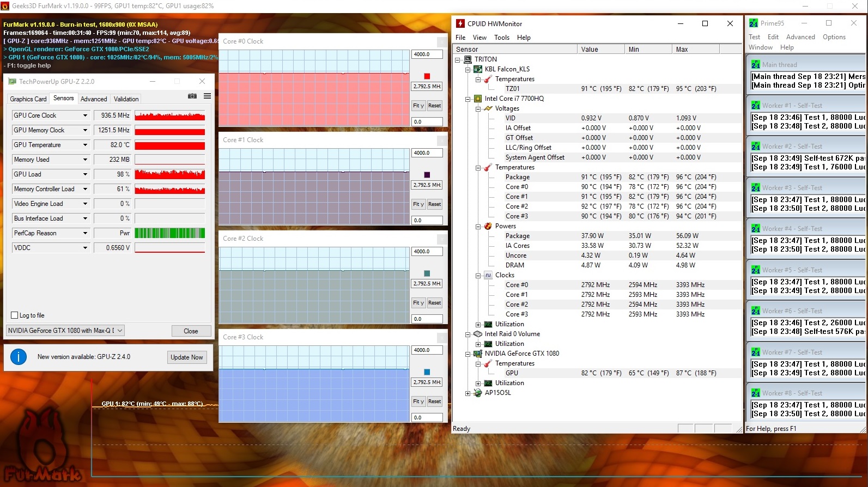
Task: Collapse the Powers section in HWMonitor
Action: pyautogui.click(x=478, y=226)
